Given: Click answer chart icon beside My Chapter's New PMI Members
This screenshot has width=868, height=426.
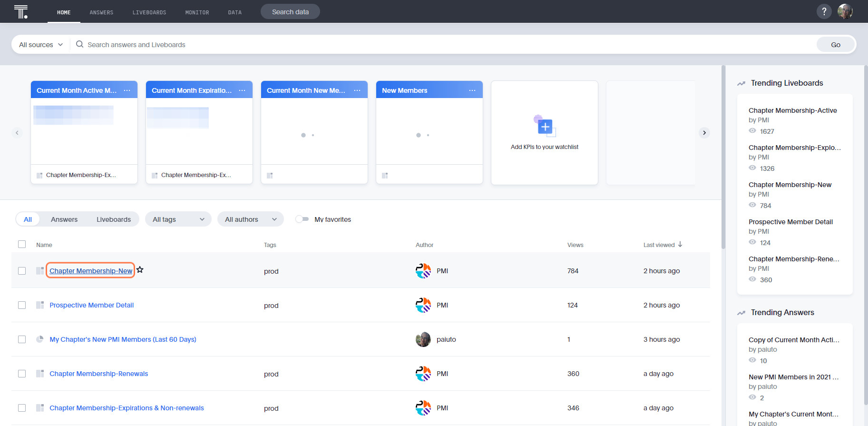Looking at the screenshot, I should 40,339.
